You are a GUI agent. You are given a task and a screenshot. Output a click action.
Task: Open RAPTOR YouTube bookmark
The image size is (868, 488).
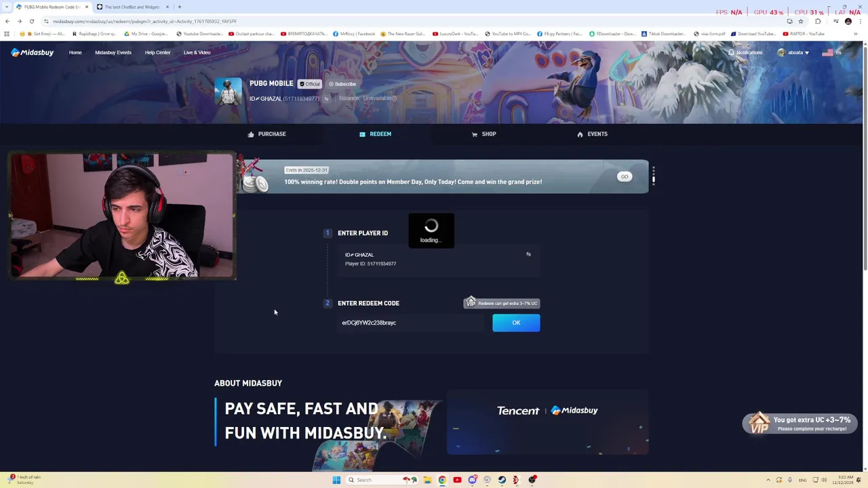804,33
